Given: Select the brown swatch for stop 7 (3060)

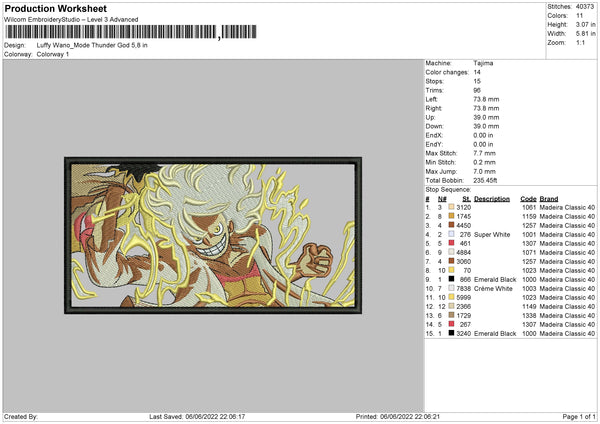Looking at the screenshot, I should [x=452, y=261].
